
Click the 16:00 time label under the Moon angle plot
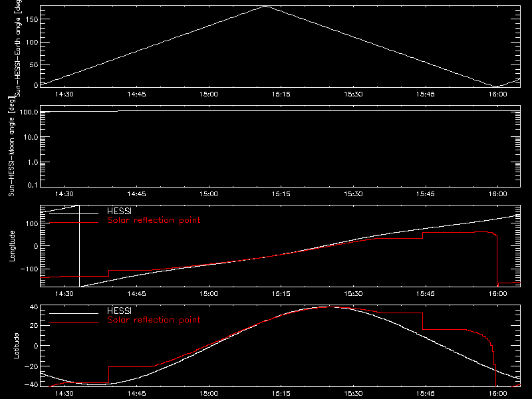point(497,194)
